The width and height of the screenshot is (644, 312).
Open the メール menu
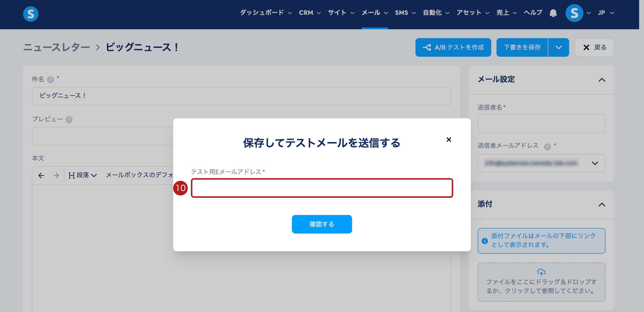pyautogui.click(x=375, y=12)
